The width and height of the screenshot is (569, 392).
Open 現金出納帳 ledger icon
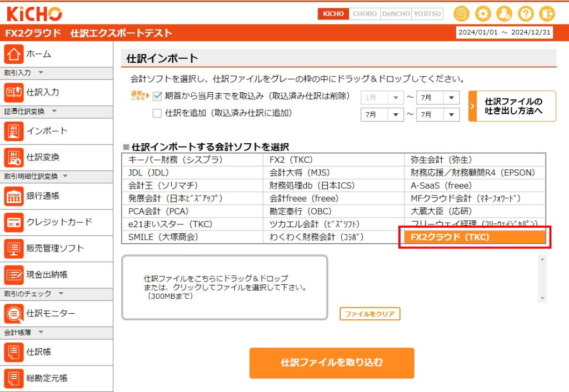(x=14, y=275)
